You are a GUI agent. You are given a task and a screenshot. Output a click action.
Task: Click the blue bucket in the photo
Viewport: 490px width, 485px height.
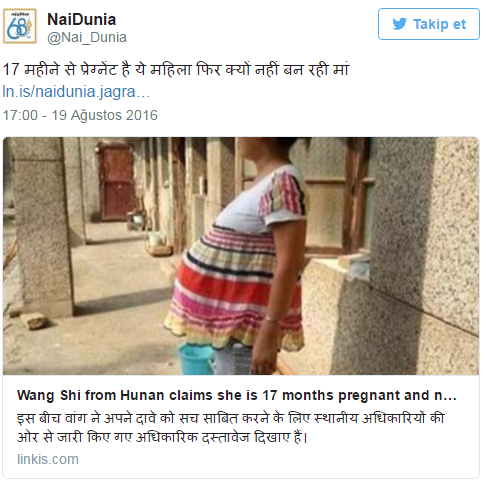pyautogui.click(x=196, y=359)
